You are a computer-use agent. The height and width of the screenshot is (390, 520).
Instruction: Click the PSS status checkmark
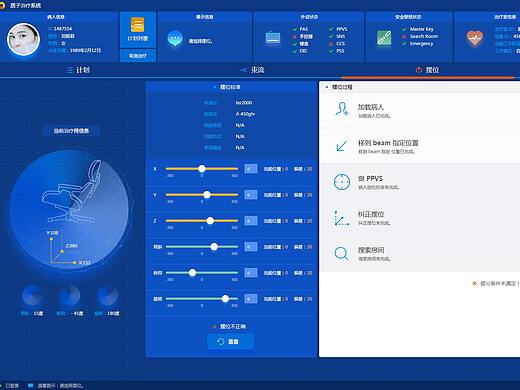(331, 51)
